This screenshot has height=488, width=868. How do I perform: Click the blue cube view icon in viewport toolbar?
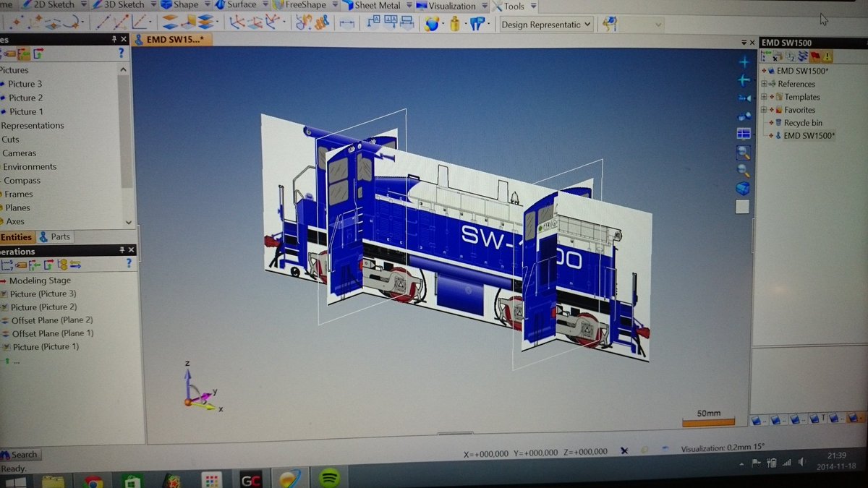pos(743,188)
